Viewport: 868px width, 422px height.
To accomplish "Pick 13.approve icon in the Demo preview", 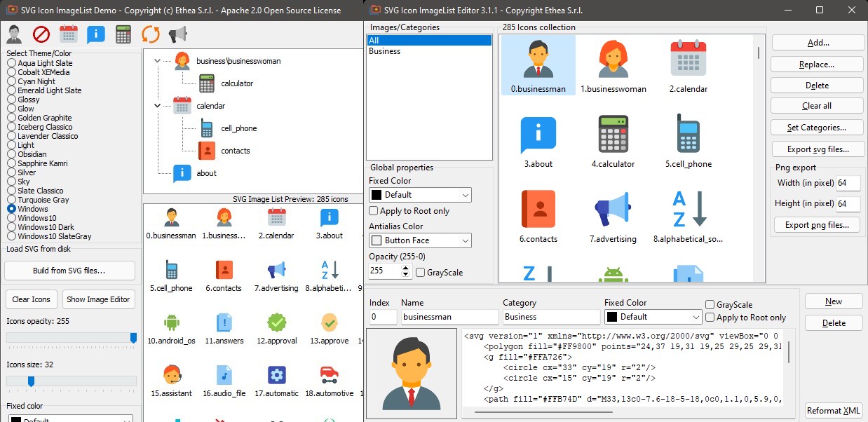I will pos(330,328).
